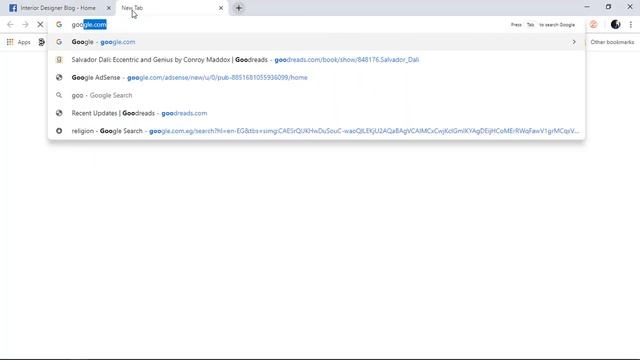Viewport: 640px width, 360px height.
Task: Select Recent Updates Goodreads suggestion
Action: (x=316, y=113)
